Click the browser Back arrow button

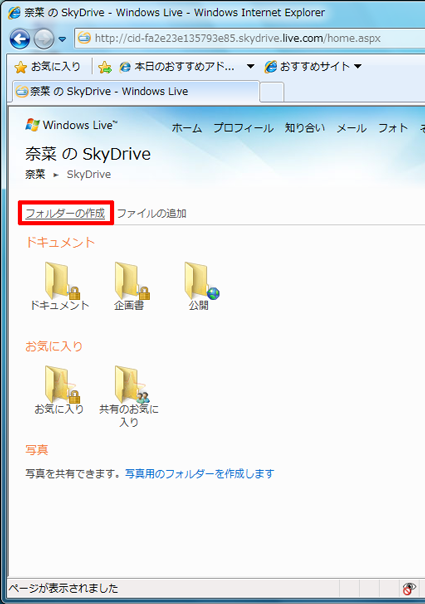[20, 39]
